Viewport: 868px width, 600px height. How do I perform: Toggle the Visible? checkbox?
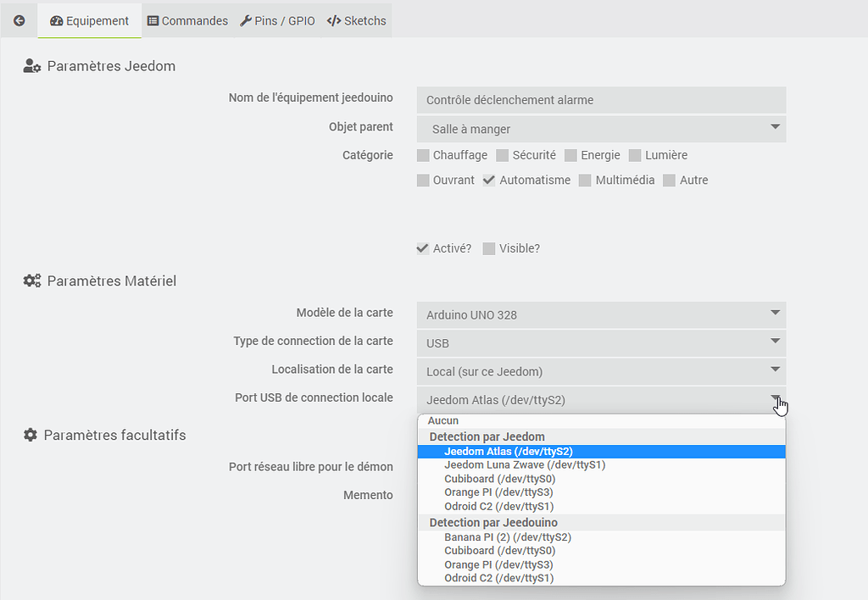point(489,248)
